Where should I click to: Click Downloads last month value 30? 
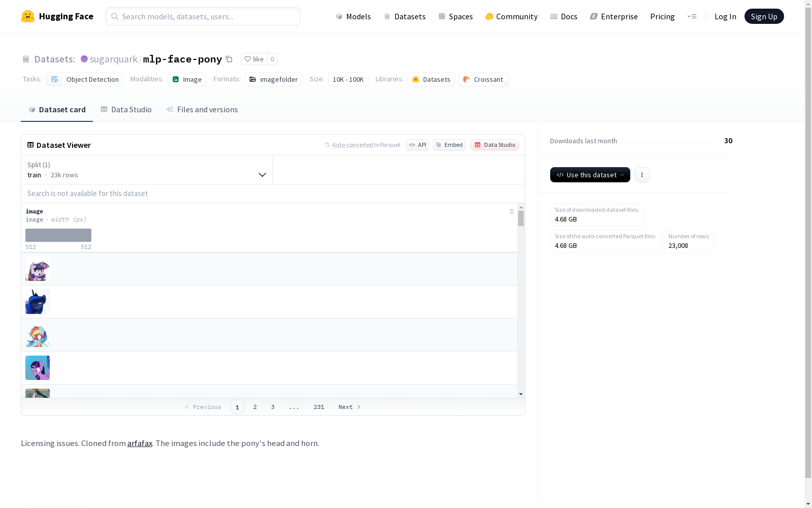click(728, 141)
